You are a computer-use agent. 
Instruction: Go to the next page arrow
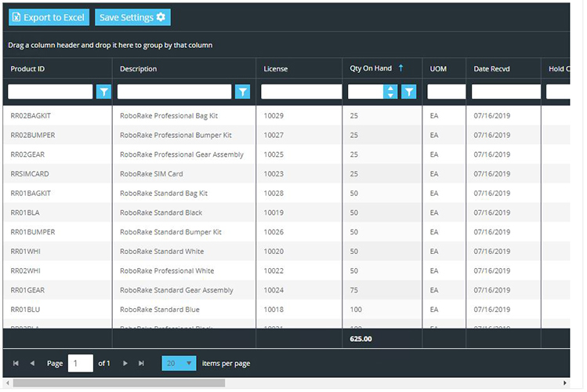[125, 363]
